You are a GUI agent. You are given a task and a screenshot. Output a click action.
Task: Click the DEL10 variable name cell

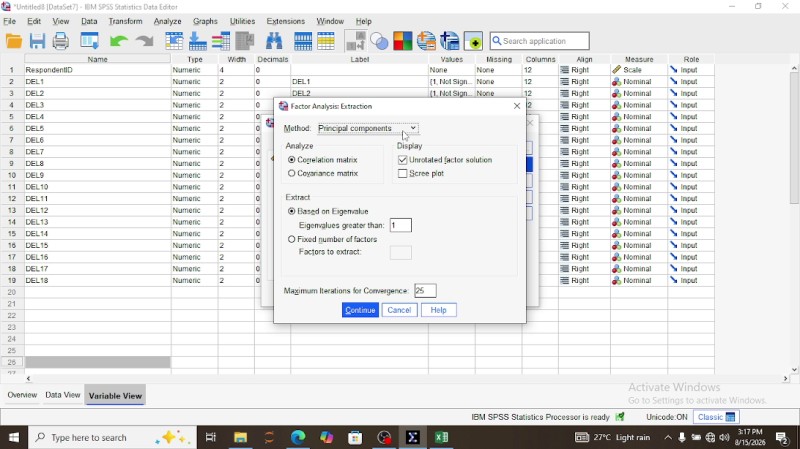coord(97,187)
